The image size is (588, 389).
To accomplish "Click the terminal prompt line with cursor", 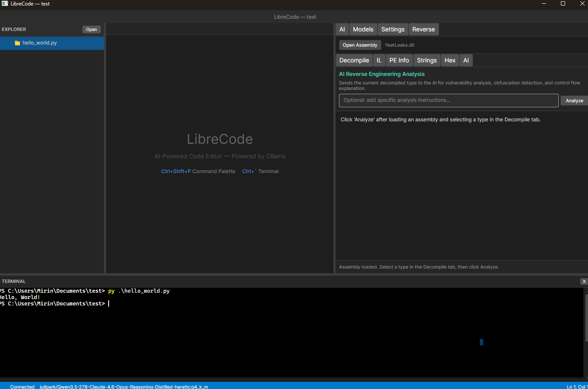I will point(54,304).
